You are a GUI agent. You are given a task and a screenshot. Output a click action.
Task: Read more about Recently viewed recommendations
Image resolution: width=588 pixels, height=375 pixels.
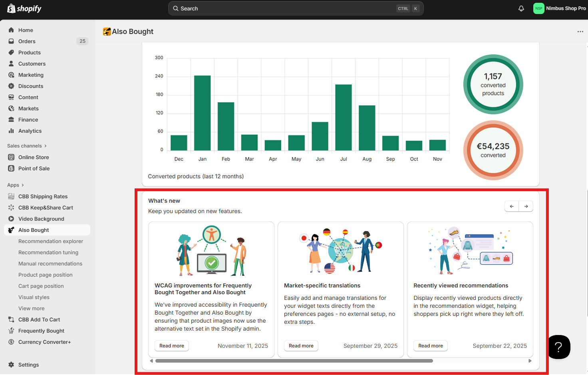tap(431, 346)
